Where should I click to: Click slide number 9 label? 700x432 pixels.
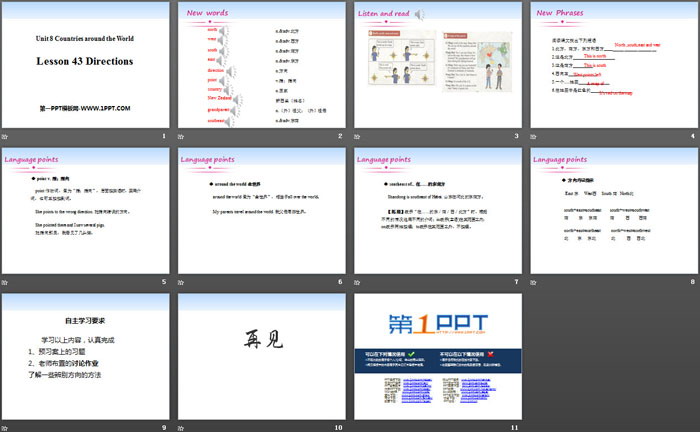[164, 428]
